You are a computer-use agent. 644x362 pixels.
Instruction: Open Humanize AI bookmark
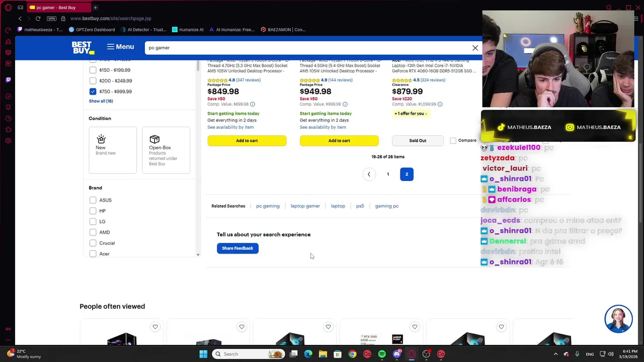(188, 30)
